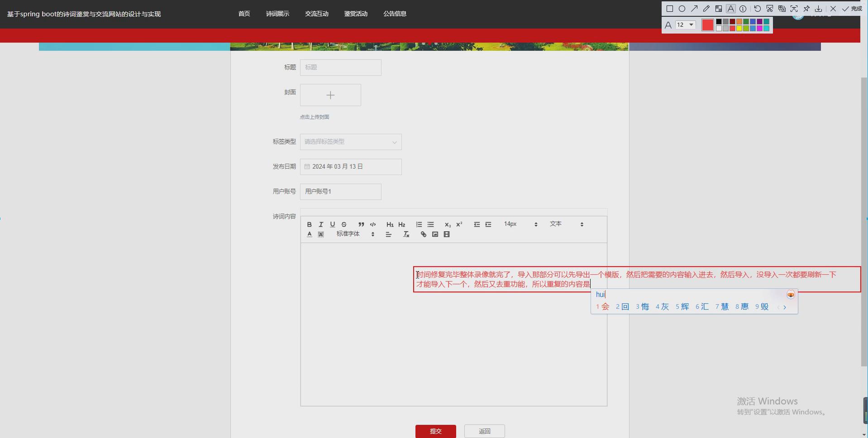The width and height of the screenshot is (868, 438).
Task: Select the arrow annotation tool
Action: click(x=694, y=9)
